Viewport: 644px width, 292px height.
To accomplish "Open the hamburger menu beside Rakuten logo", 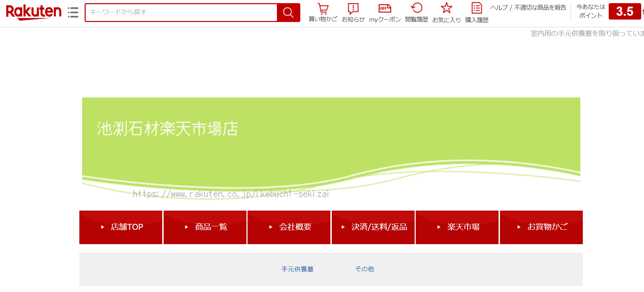I will click(73, 12).
